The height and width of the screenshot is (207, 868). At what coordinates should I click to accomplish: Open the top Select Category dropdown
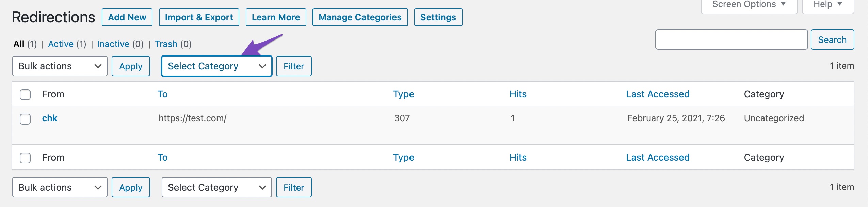click(216, 66)
